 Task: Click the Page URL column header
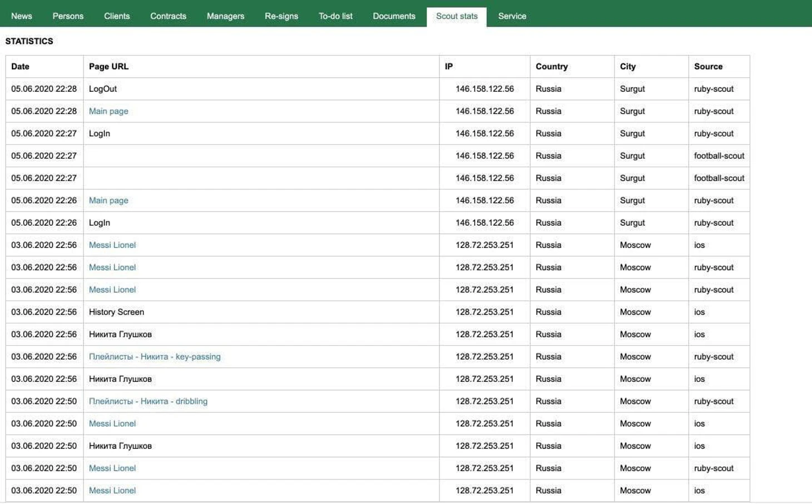(108, 67)
